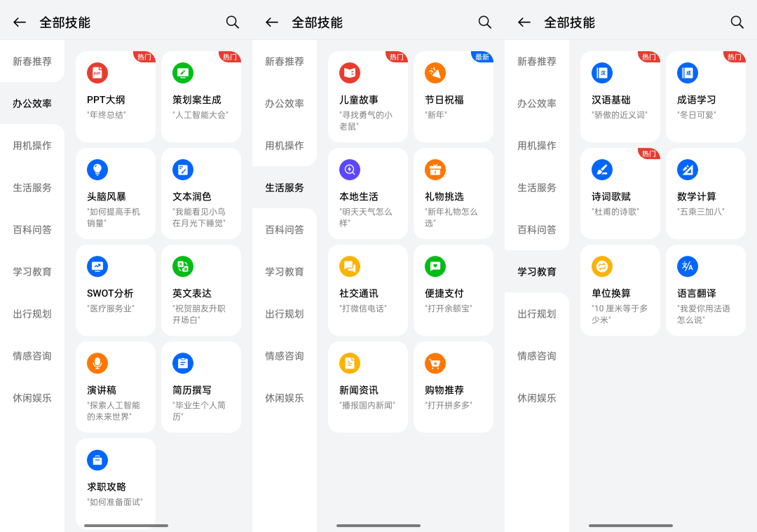Tap the 语言翻译 translate icon
Viewport: 757px width, 532px height.
(x=688, y=266)
